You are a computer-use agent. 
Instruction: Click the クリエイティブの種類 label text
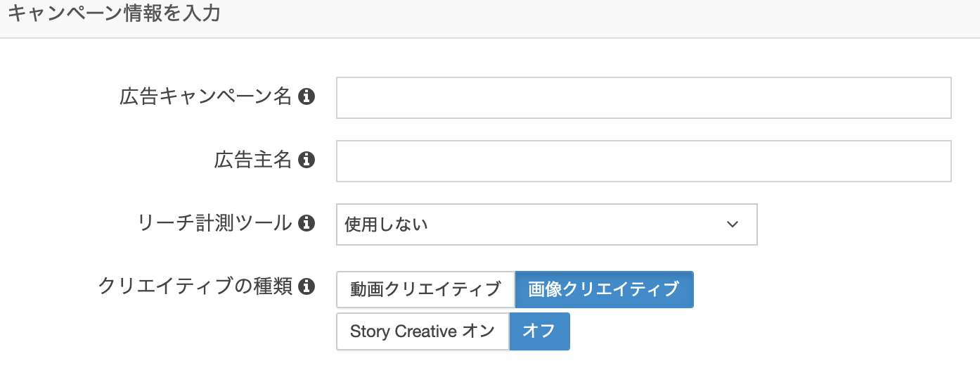(195, 287)
